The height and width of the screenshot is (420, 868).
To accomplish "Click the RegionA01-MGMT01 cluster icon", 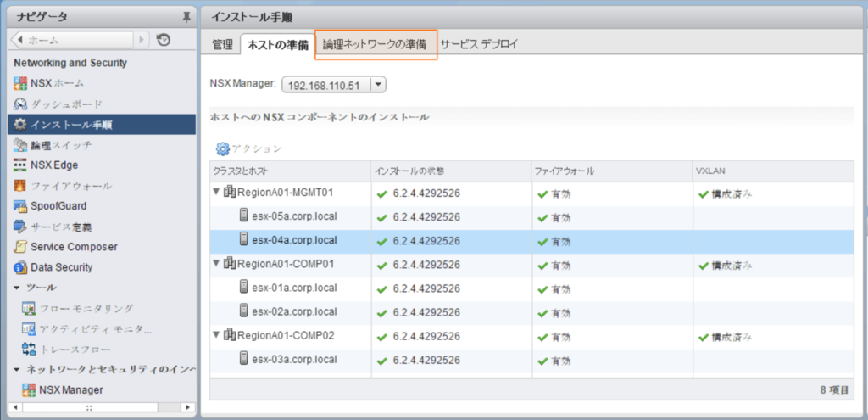I will coord(230,193).
